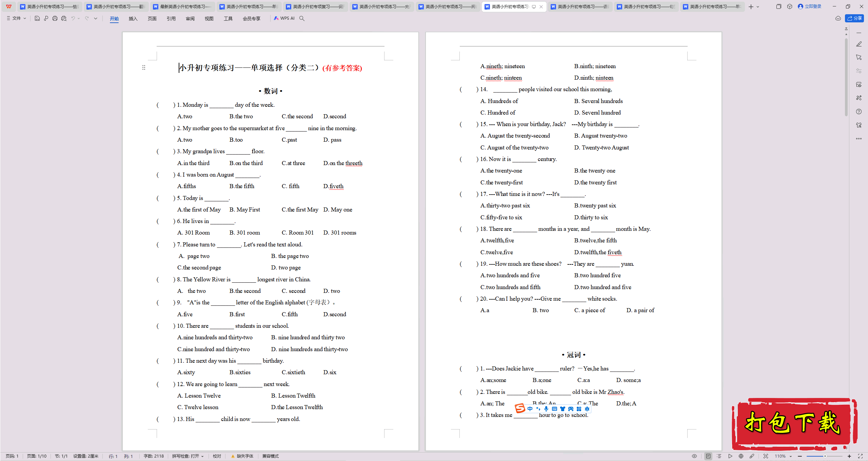Click the 校对 proofreading status item

(217, 456)
